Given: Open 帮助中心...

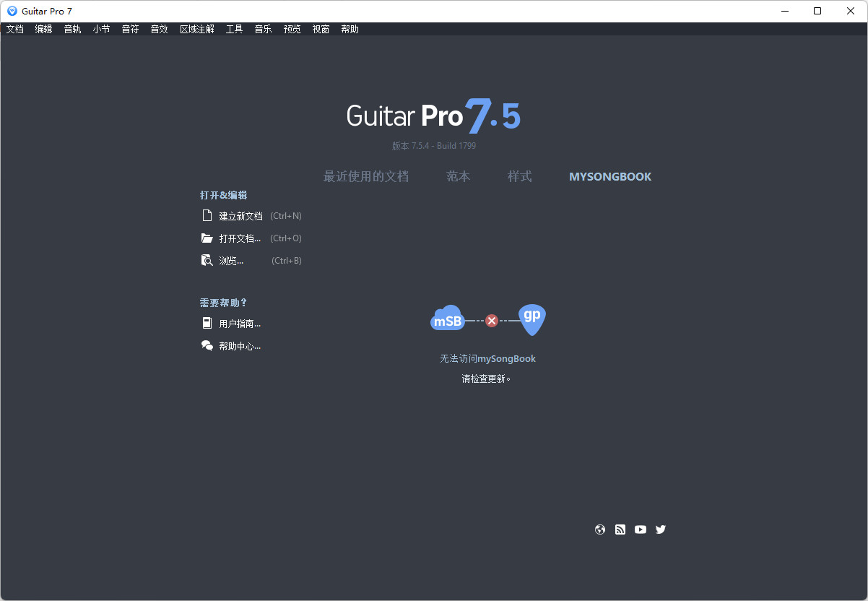Looking at the screenshot, I should click(240, 346).
